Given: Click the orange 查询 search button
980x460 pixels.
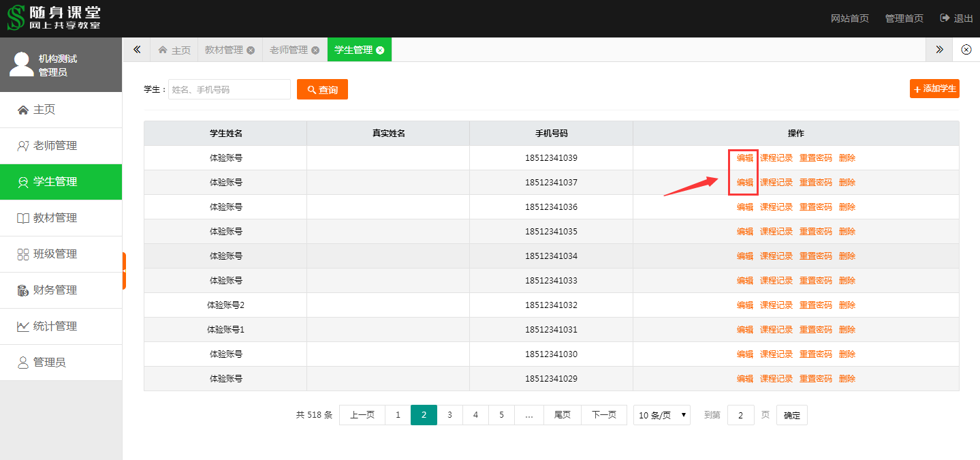Looking at the screenshot, I should pos(322,89).
